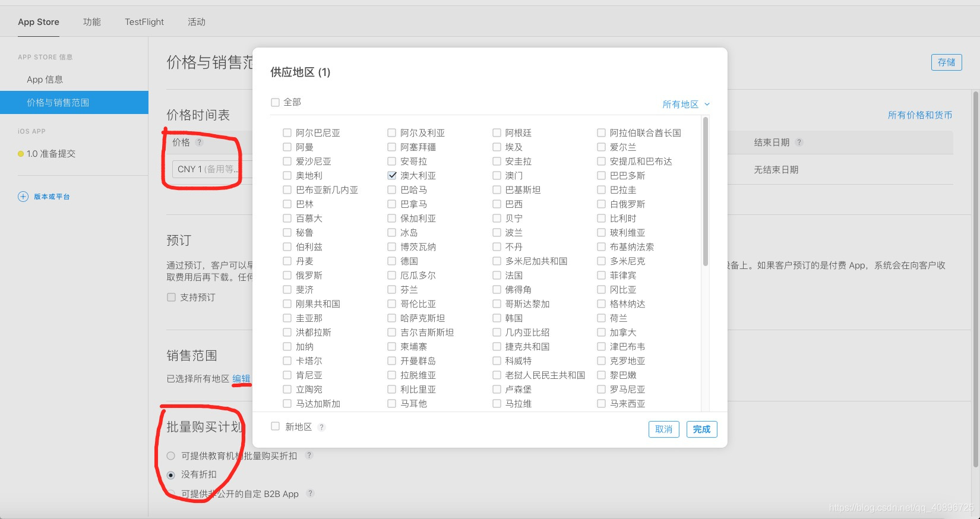Click the 编辑 link under 销售范围
The image size is (980, 519).
(x=241, y=378)
